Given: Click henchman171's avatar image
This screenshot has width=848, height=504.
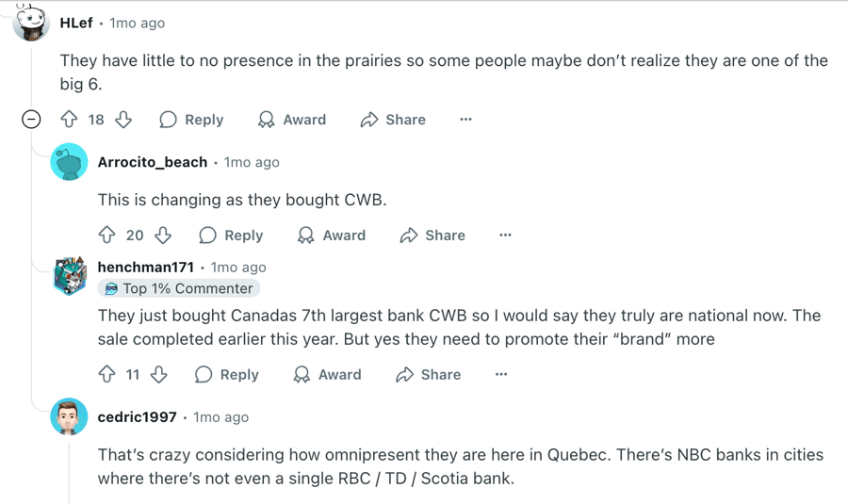Looking at the screenshot, I should pyautogui.click(x=70, y=276).
